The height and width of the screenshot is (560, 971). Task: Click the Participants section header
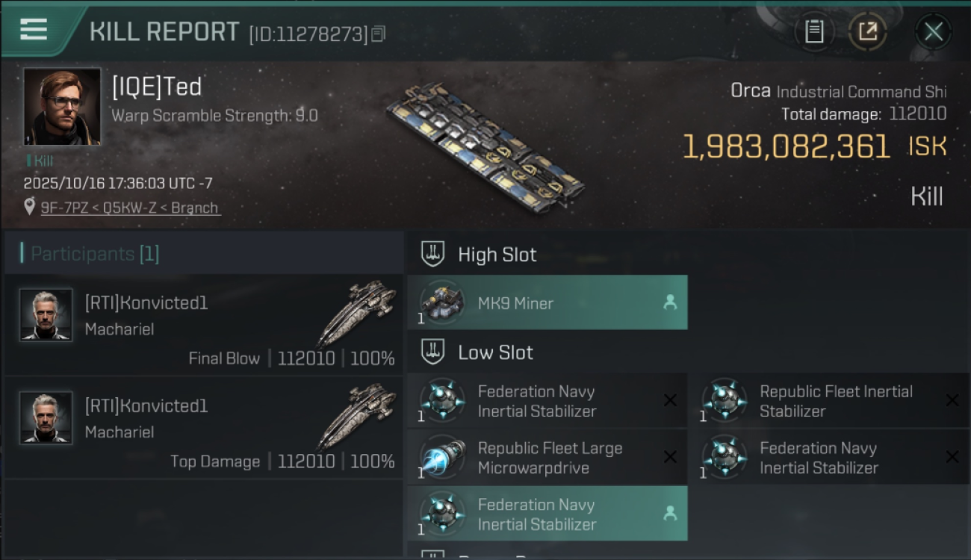(95, 254)
